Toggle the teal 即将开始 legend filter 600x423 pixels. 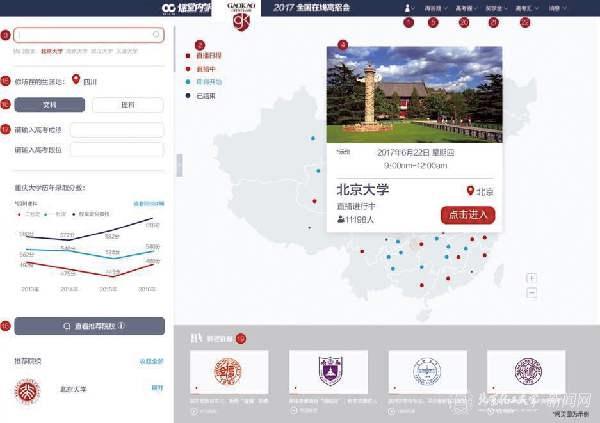coord(204,82)
